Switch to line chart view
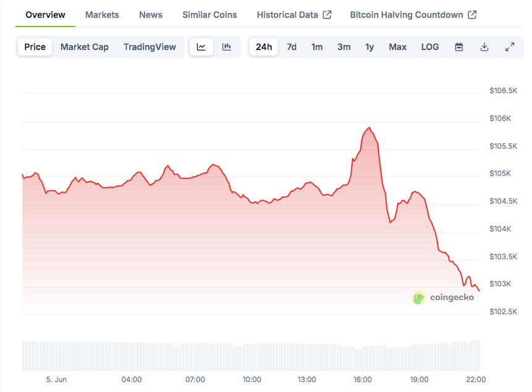 click(201, 47)
